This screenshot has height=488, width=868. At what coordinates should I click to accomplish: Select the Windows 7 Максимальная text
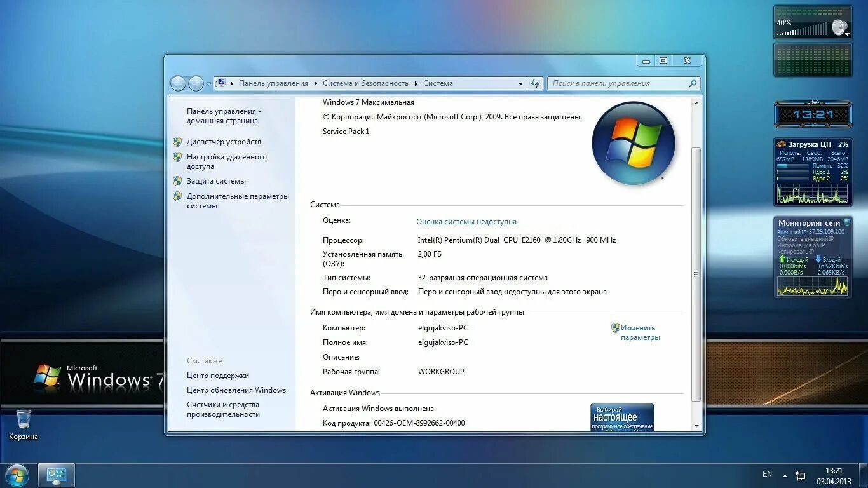pyautogui.click(x=369, y=102)
